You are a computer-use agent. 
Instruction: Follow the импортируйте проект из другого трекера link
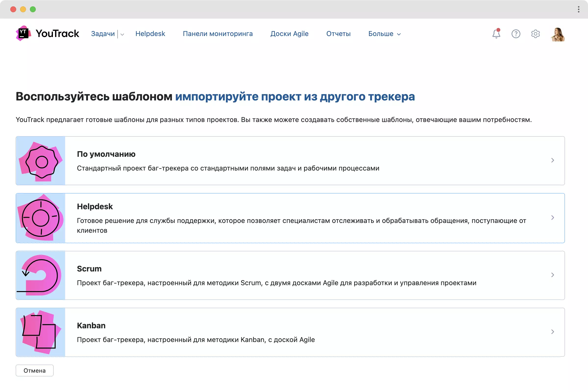295,97
